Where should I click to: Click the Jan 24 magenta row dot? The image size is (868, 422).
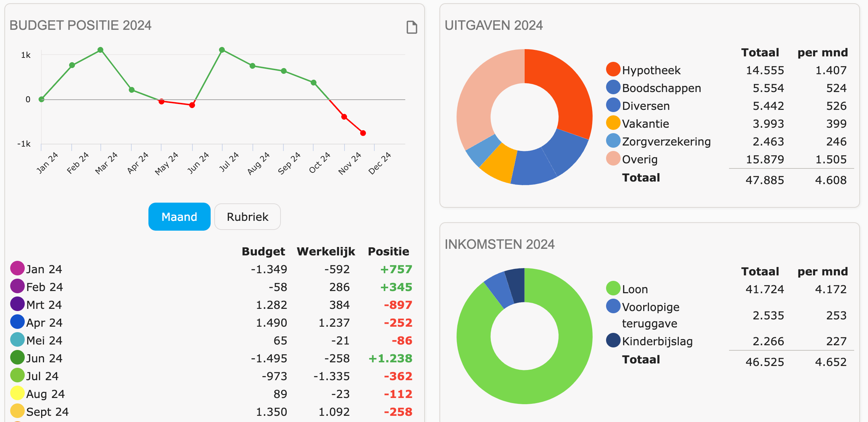pyautogui.click(x=17, y=268)
